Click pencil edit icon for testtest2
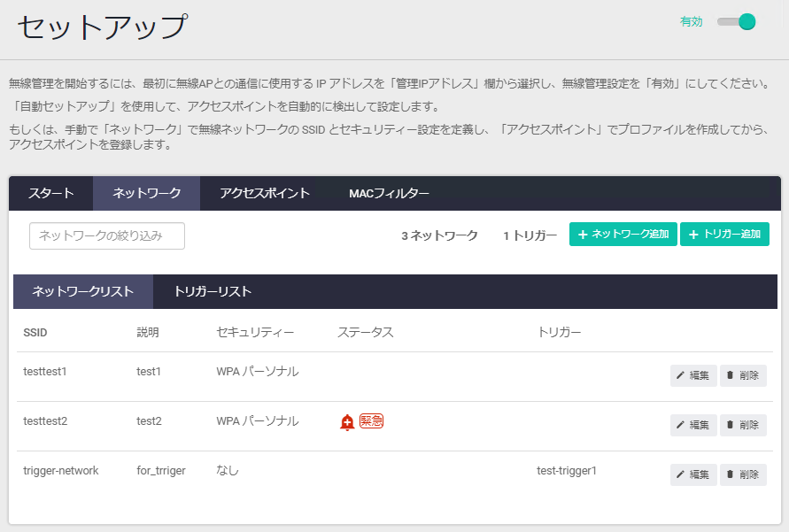 pos(680,425)
